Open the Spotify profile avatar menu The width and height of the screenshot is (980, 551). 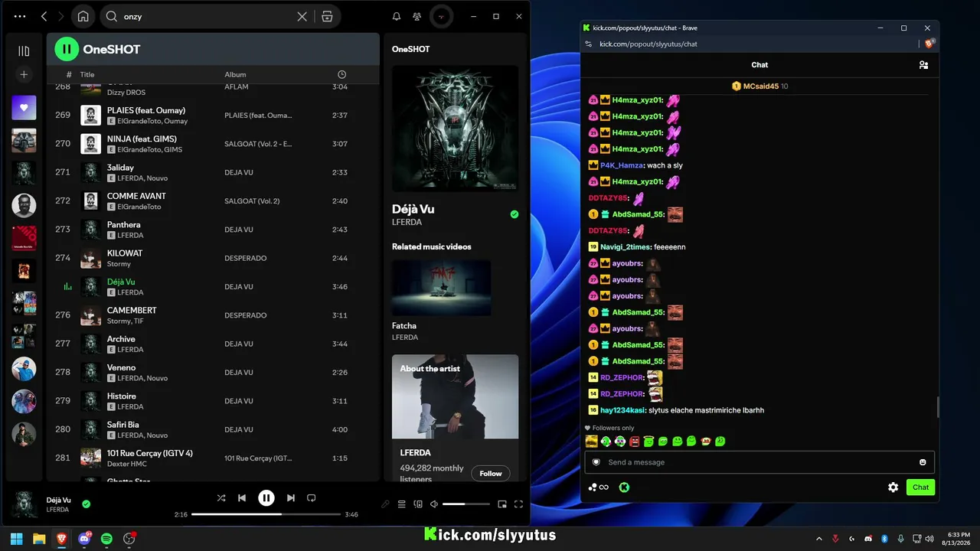point(441,16)
